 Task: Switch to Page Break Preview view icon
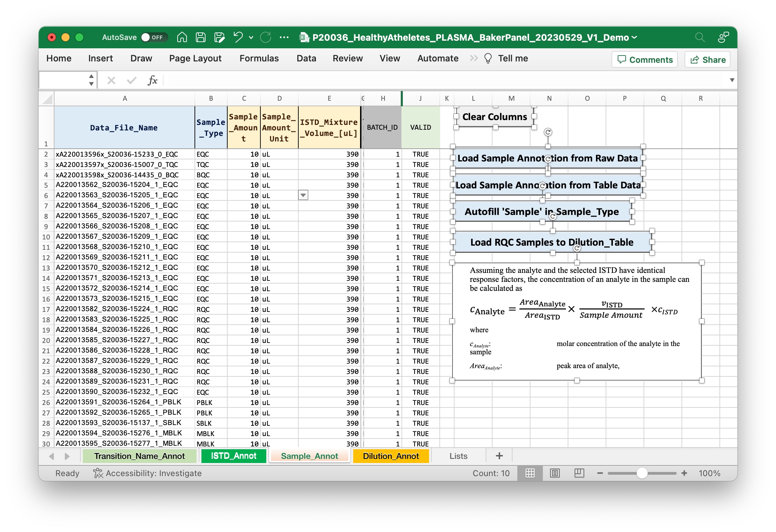pos(579,473)
